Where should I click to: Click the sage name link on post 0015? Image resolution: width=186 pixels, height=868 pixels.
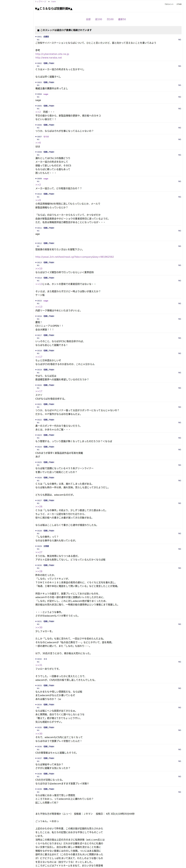(46, 301)
